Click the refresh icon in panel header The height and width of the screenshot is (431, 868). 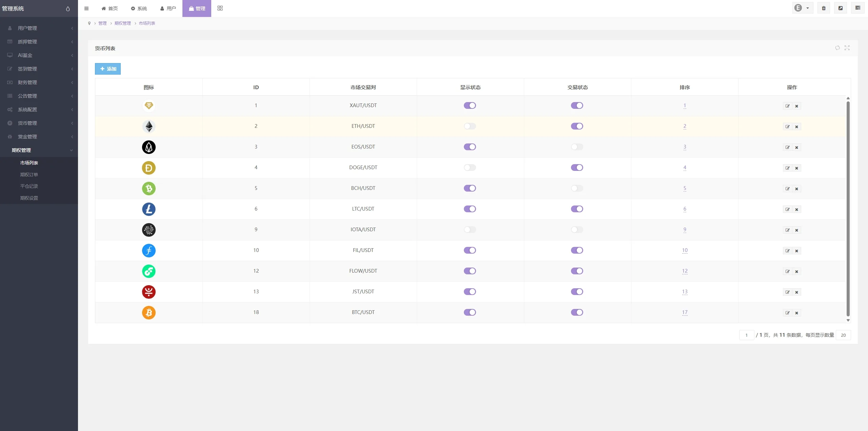[837, 48]
